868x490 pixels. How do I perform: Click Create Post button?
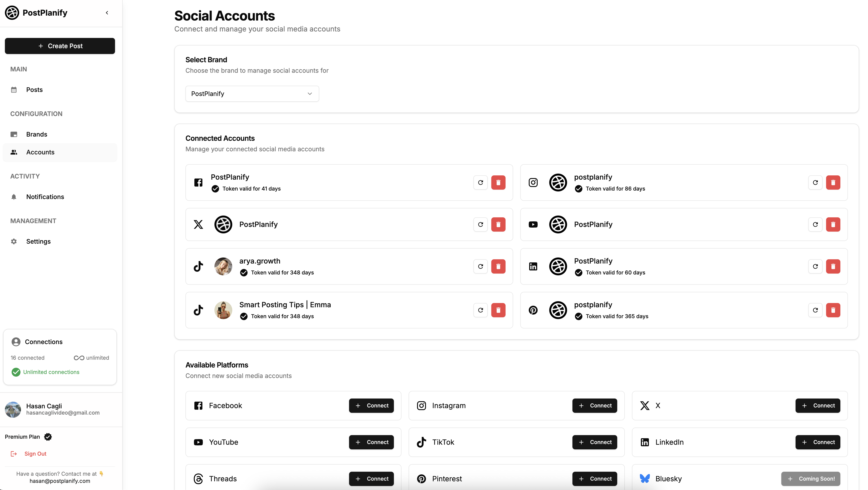coord(60,46)
